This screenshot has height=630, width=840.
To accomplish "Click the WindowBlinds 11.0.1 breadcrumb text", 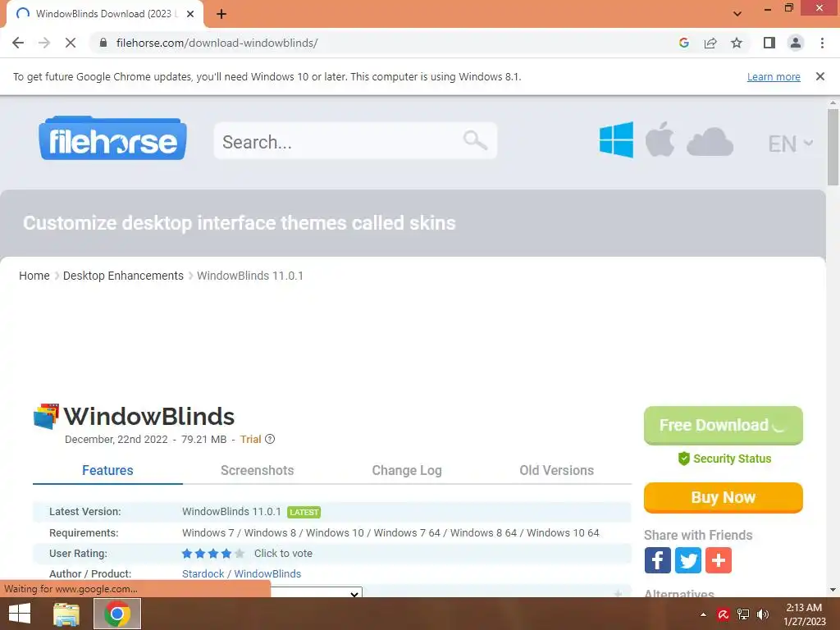I will 250,276.
